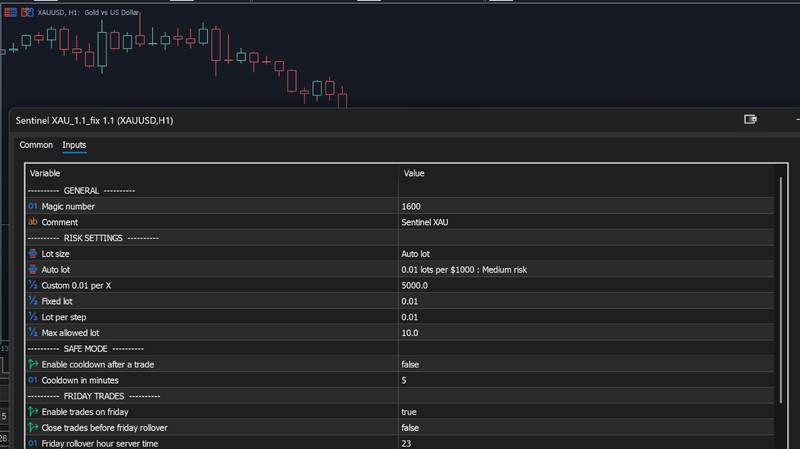Edit Max allowed lot value 10.0
Screen dimensions: 800x449
[586, 333]
